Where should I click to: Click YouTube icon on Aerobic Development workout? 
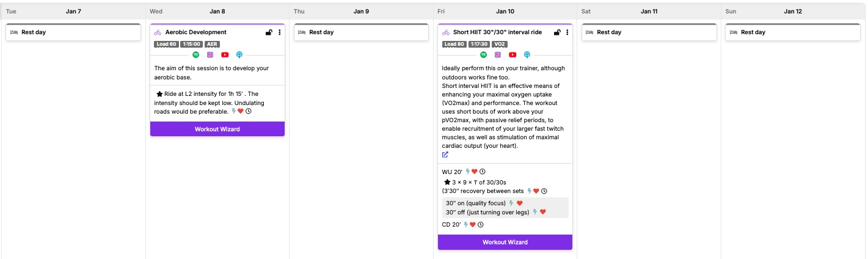[225, 55]
